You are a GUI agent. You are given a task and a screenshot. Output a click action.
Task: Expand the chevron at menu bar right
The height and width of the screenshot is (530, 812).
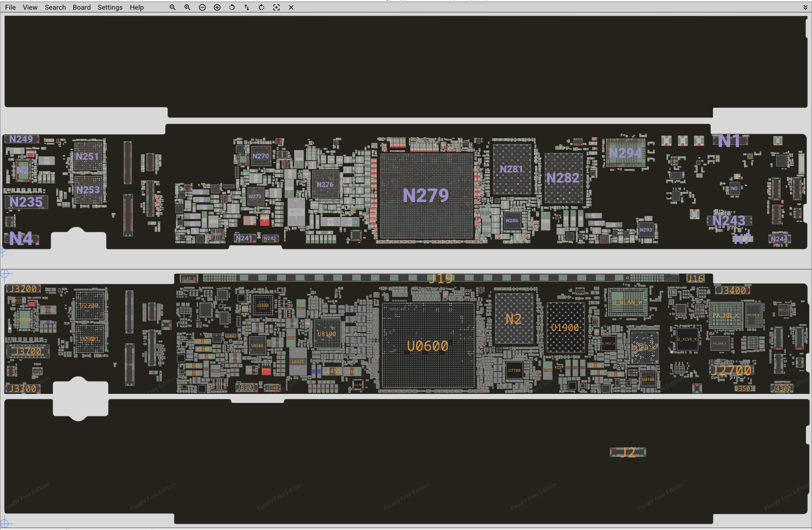805,7
